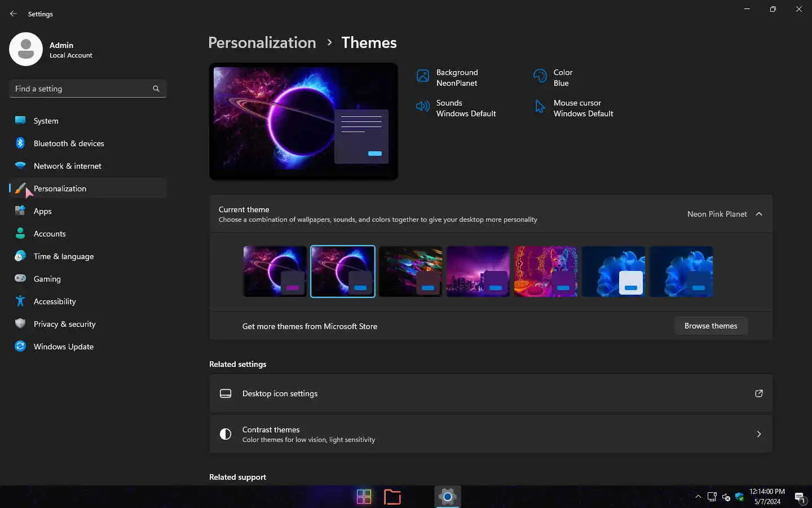Go to Gaming settings
Viewport: 812px width, 508px height.
[88, 278]
